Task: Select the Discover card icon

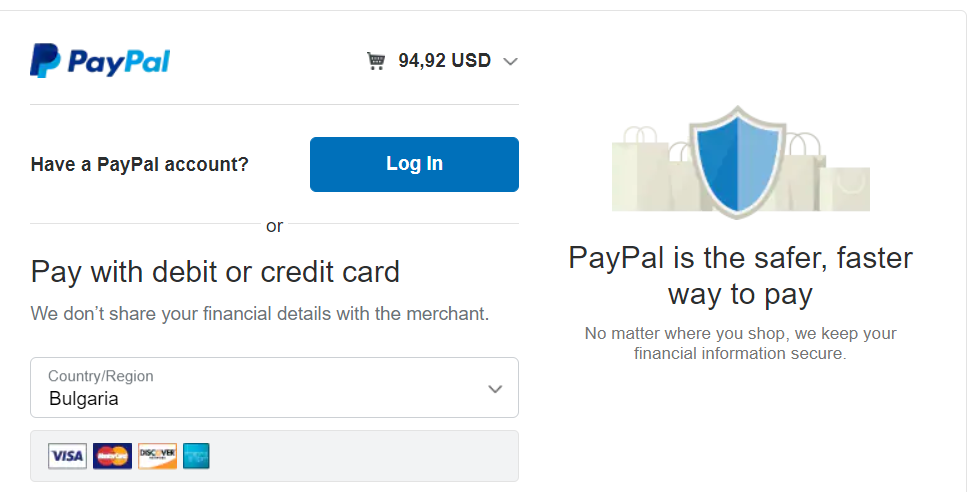Action: [x=157, y=456]
